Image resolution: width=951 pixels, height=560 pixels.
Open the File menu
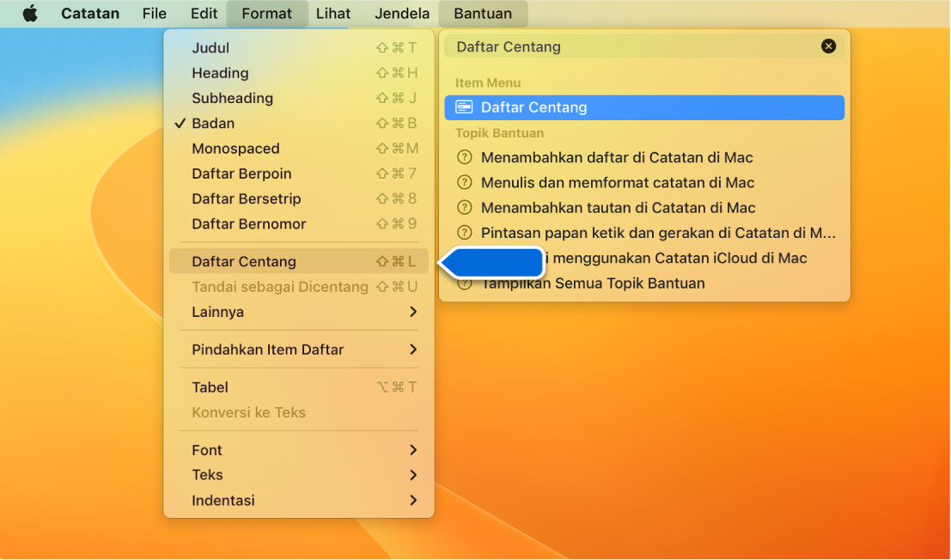[x=154, y=14]
